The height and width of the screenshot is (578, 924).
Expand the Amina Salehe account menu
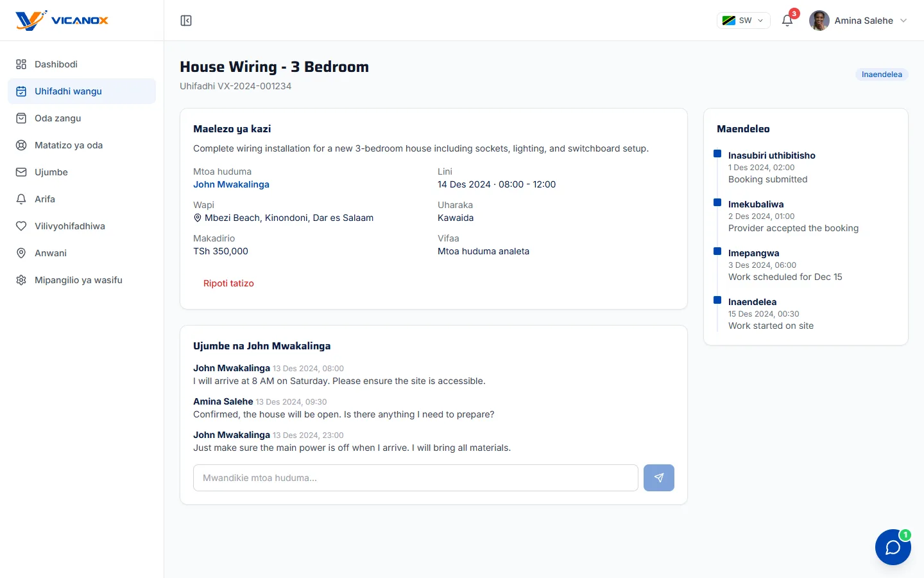903,21
